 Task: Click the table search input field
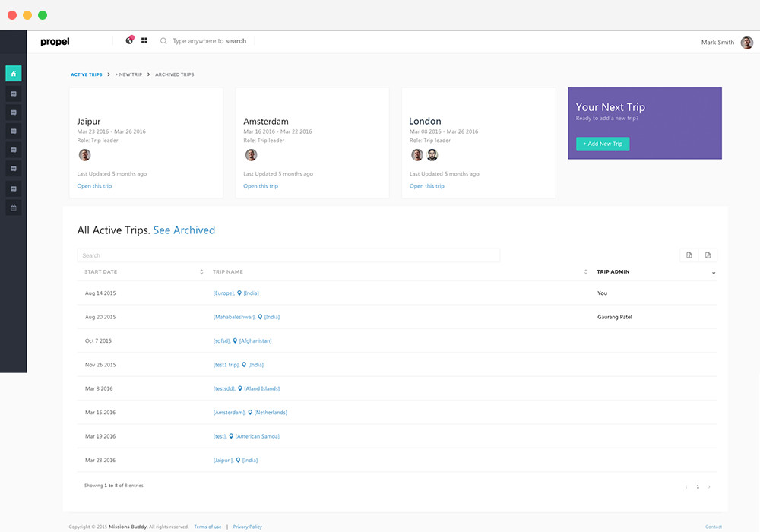[289, 255]
